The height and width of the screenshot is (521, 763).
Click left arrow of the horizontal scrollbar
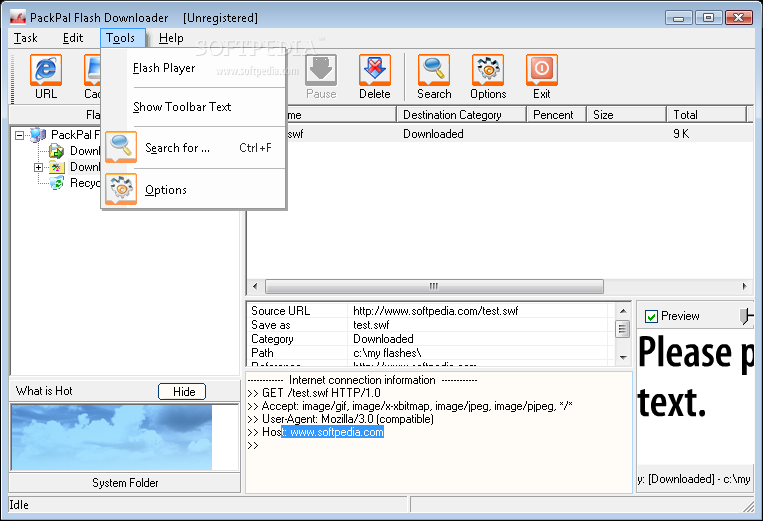pyautogui.click(x=255, y=286)
